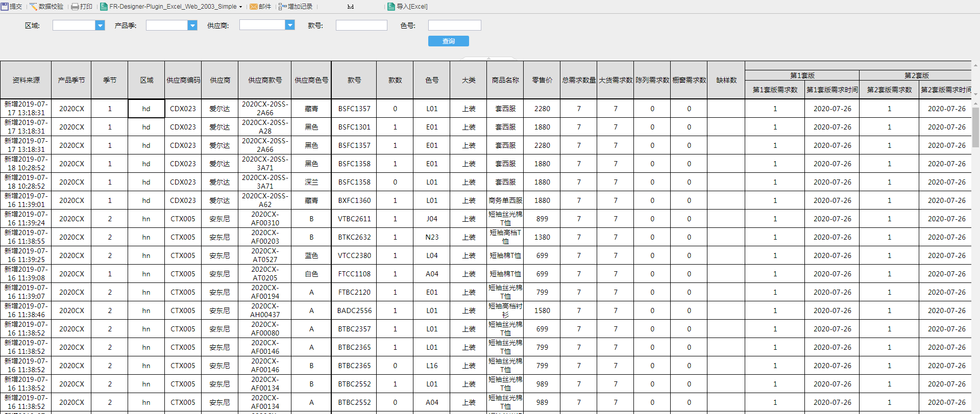
Task: Click the 增加记录 add record button
Action: click(296, 7)
